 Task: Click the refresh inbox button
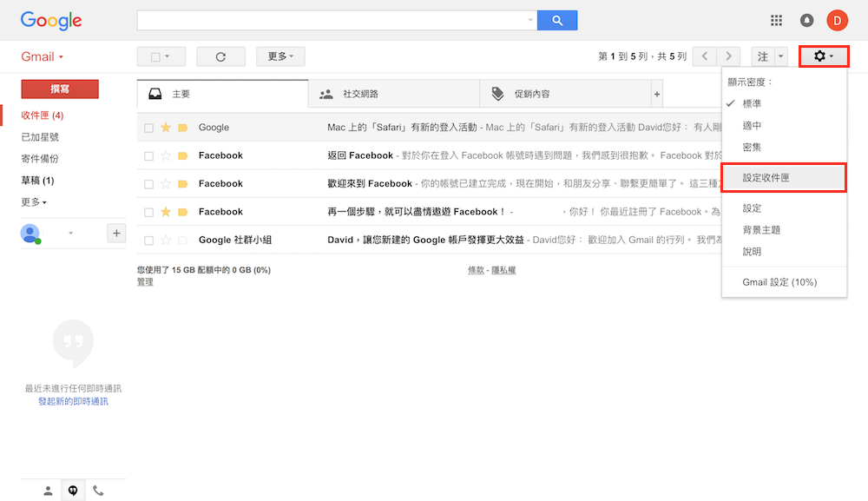[220, 56]
